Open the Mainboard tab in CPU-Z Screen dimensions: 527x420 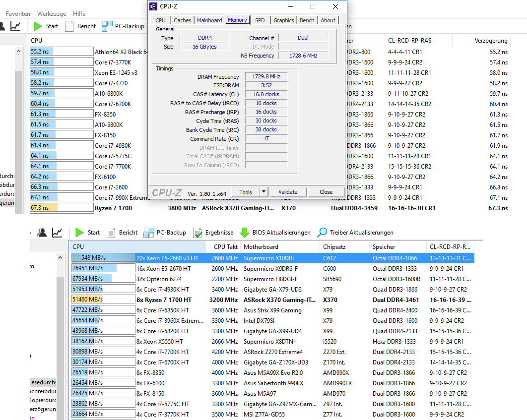(209, 20)
